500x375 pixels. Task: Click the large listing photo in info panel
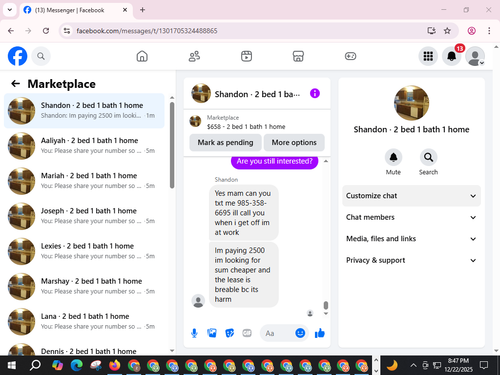411,103
